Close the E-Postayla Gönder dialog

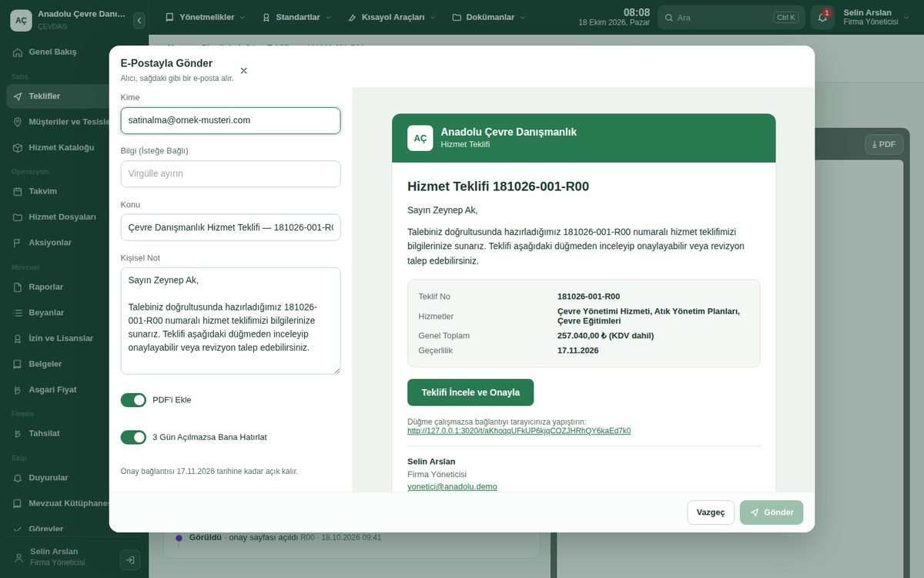click(243, 71)
